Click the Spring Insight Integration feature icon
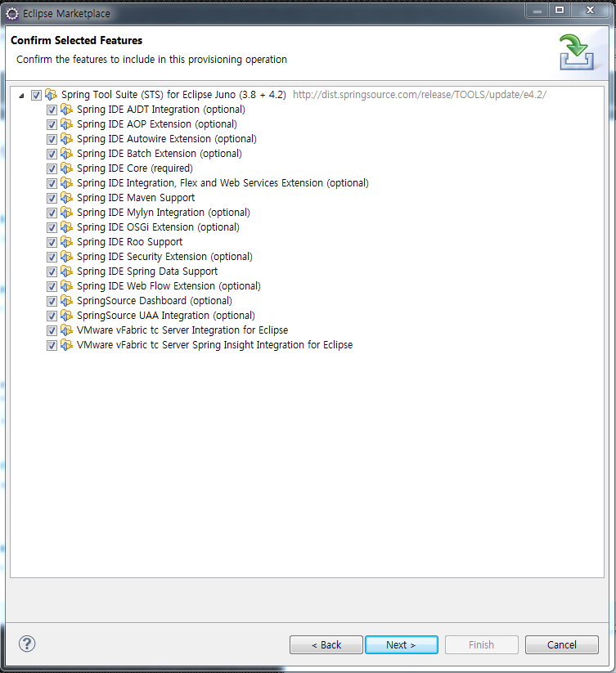Screen dimensions: 616x673 tap(66, 344)
